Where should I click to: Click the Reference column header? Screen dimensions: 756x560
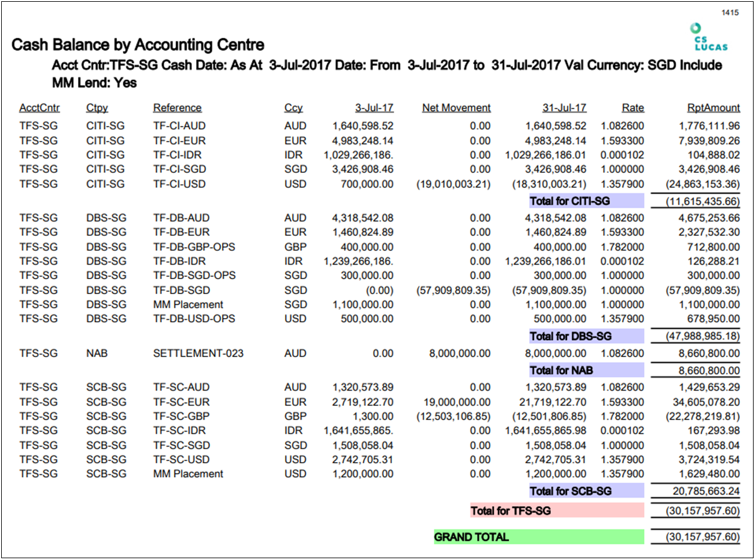[x=177, y=108]
